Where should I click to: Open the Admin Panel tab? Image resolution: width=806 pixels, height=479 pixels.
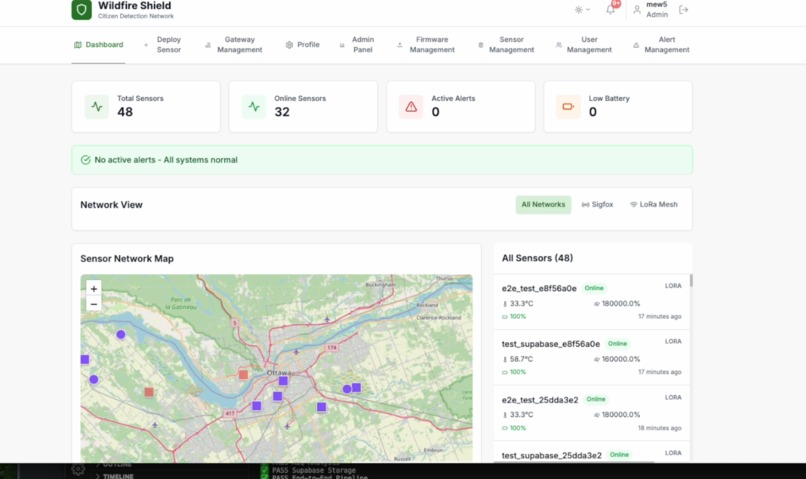click(357, 45)
